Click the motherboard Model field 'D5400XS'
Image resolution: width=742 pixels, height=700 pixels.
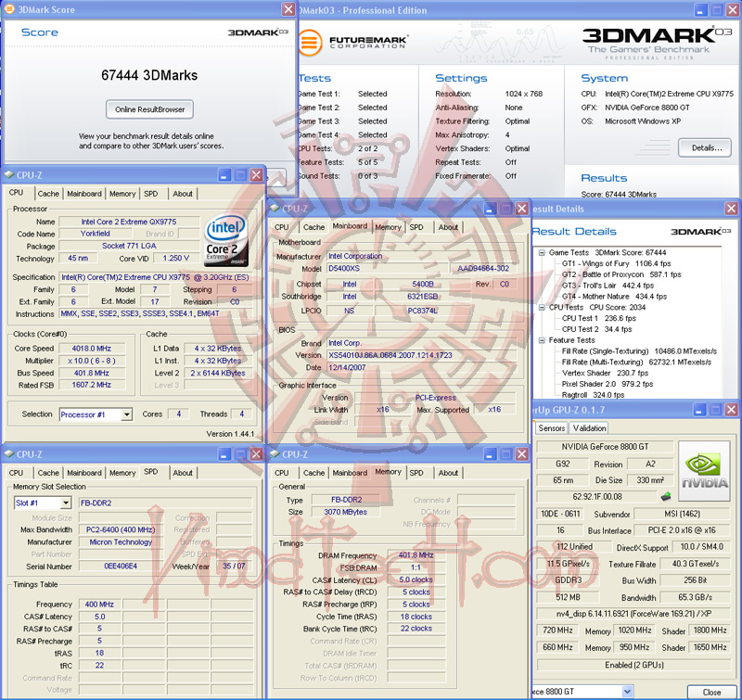pyautogui.click(x=386, y=268)
